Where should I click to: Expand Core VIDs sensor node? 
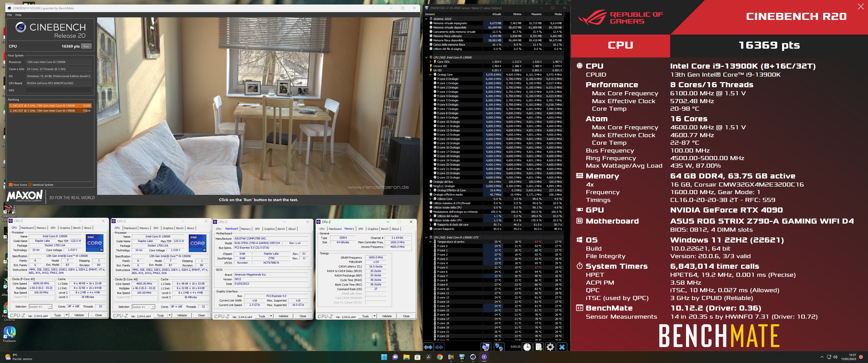coord(430,62)
